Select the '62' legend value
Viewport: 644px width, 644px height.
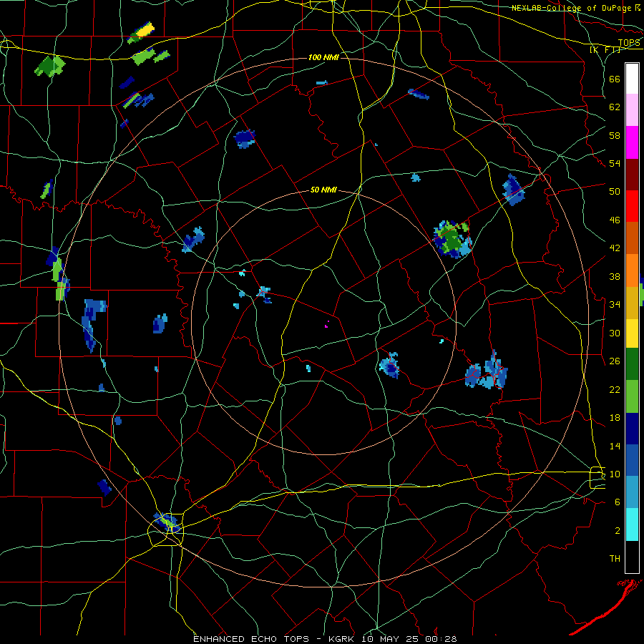tap(615, 107)
